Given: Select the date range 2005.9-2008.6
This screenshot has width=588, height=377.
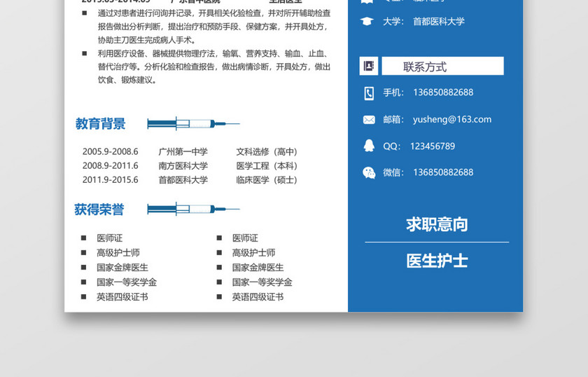Looking at the screenshot, I should coord(111,151).
